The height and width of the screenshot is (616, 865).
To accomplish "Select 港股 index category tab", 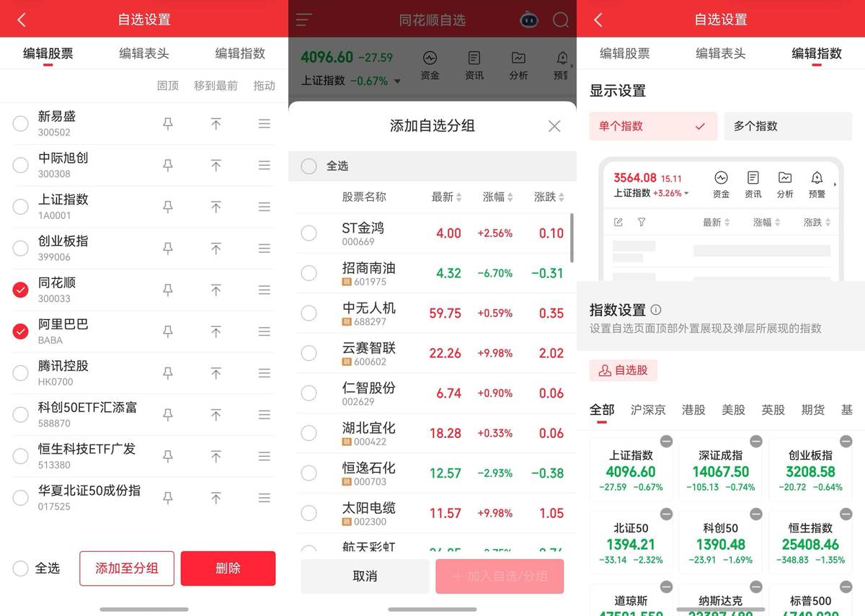I will (x=693, y=410).
